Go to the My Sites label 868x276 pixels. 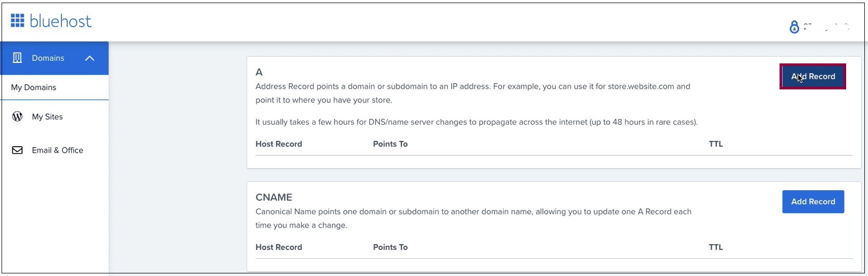coord(47,117)
